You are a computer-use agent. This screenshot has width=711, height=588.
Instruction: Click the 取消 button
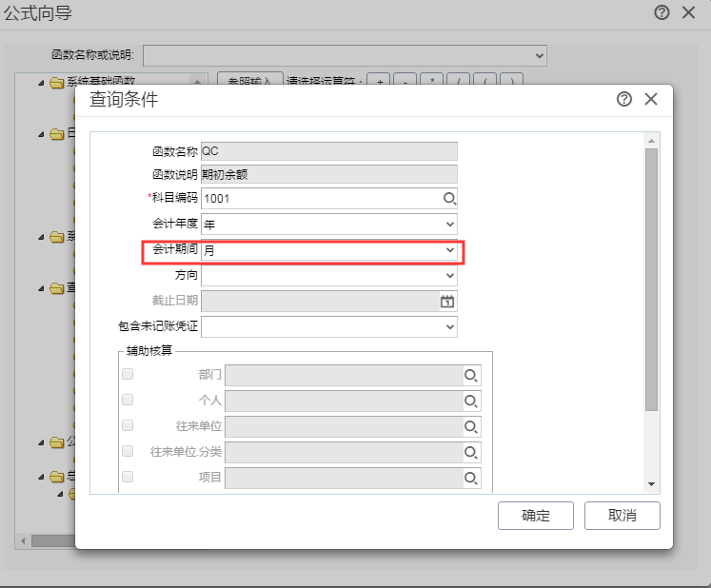pos(622,516)
